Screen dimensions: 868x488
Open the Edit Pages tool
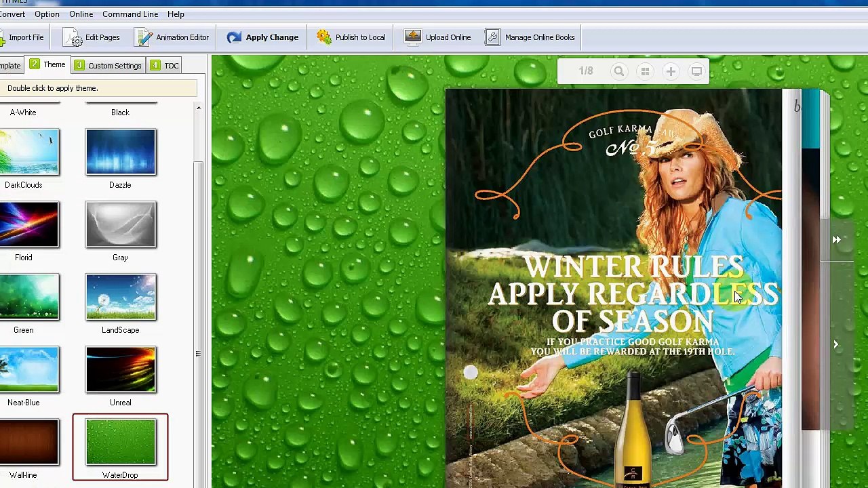click(x=92, y=37)
